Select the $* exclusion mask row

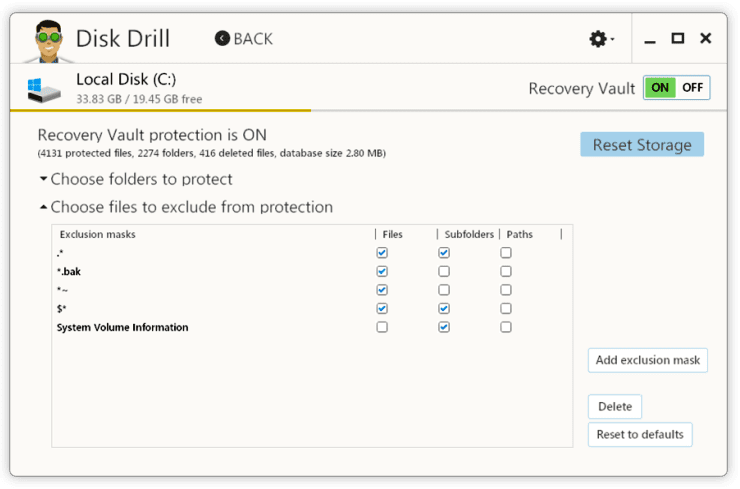[x=312, y=309]
